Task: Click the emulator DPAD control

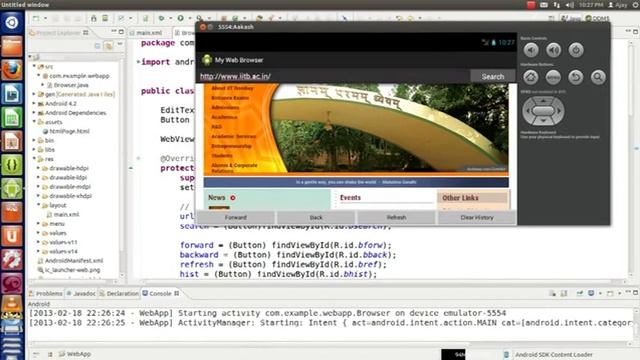Action: pos(543,111)
